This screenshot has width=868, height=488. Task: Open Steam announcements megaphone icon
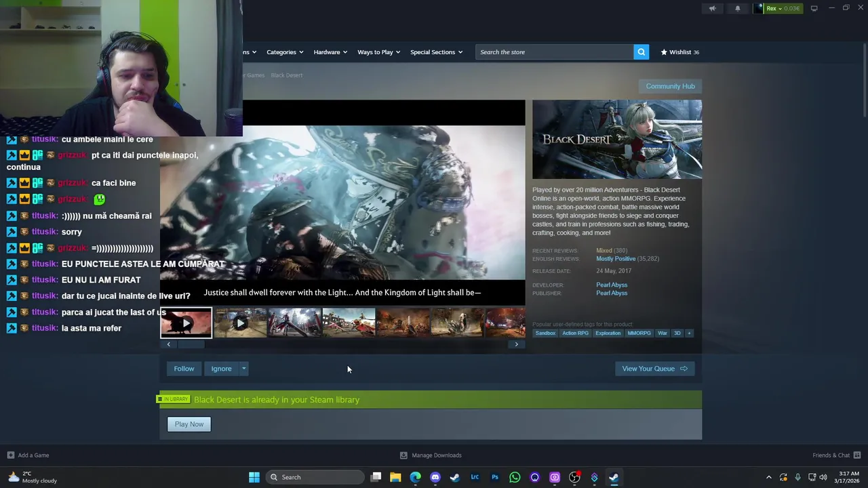click(x=712, y=9)
